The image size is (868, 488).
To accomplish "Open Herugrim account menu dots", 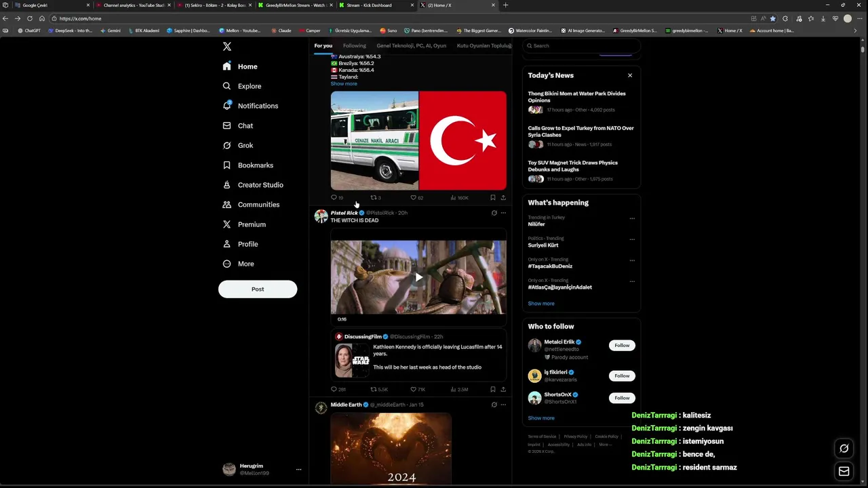I will 298,469.
